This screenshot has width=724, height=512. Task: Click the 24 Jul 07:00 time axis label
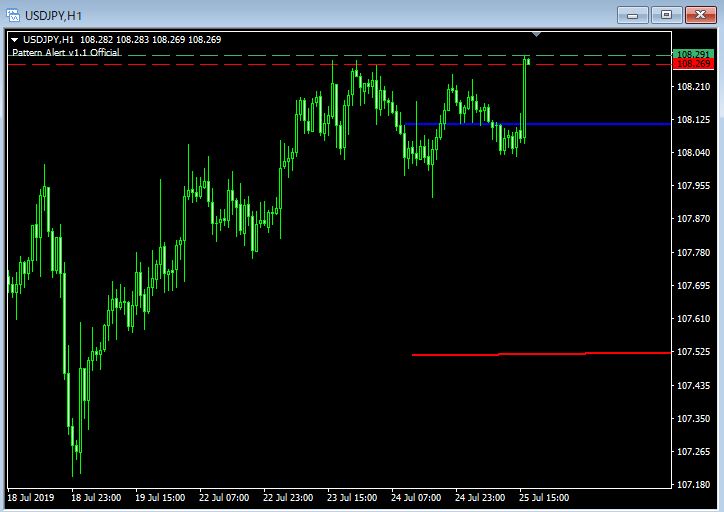(416, 498)
